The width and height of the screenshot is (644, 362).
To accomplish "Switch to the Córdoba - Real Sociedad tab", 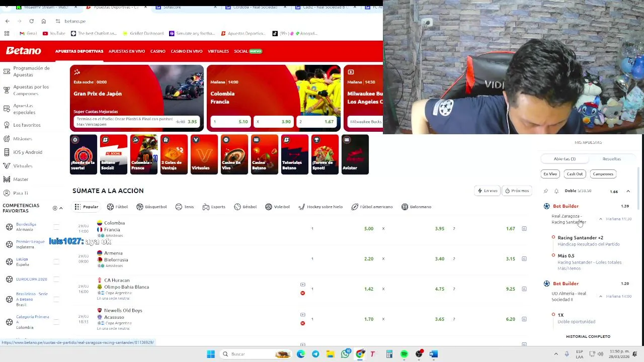I will pyautogui.click(x=252, y=7).
